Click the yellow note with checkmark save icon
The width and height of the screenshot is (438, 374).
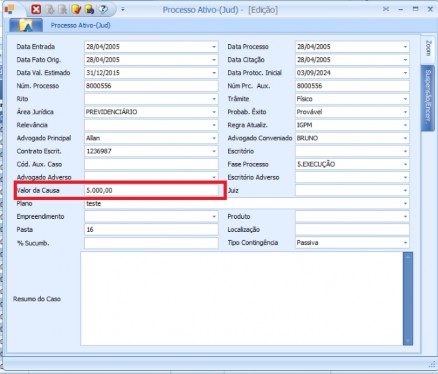coord(76,9)
